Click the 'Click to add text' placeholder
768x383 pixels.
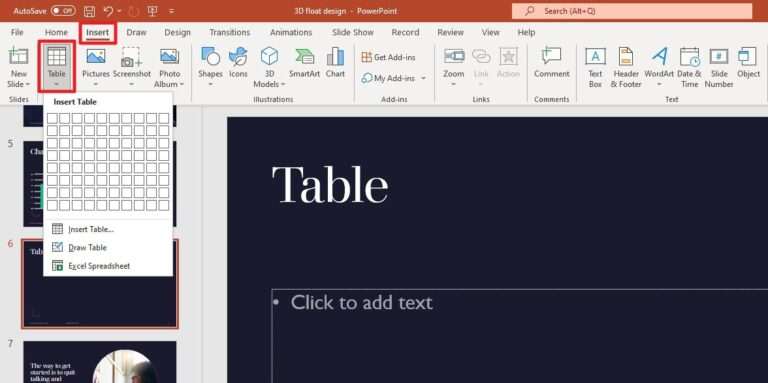coord(361,303)
